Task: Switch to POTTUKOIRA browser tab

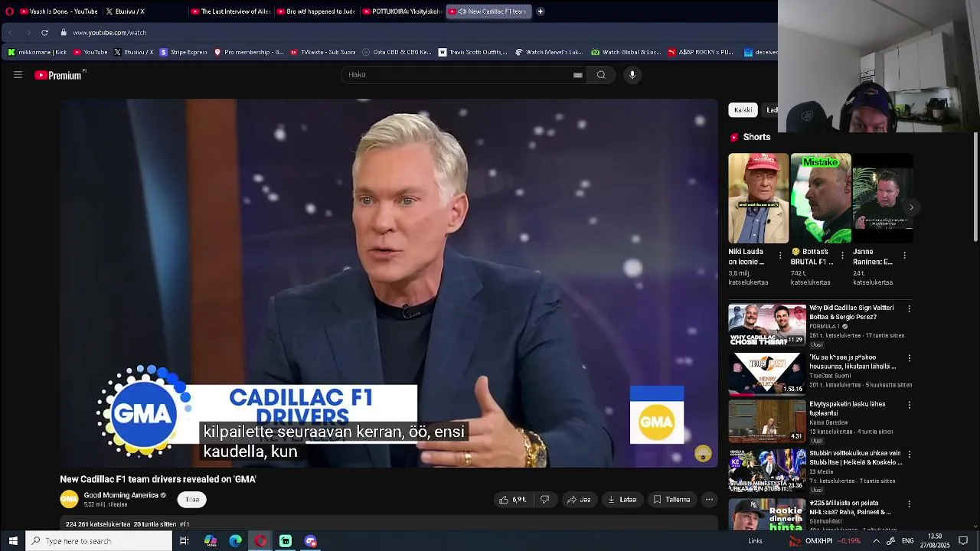Action: (x=402, y=11)
